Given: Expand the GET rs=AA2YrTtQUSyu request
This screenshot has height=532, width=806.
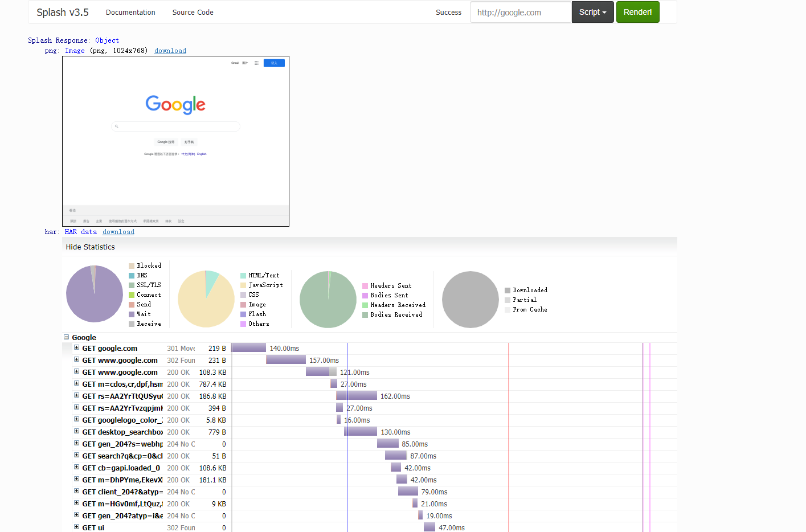Looking at the screenshot, I should tap(76, 395).
